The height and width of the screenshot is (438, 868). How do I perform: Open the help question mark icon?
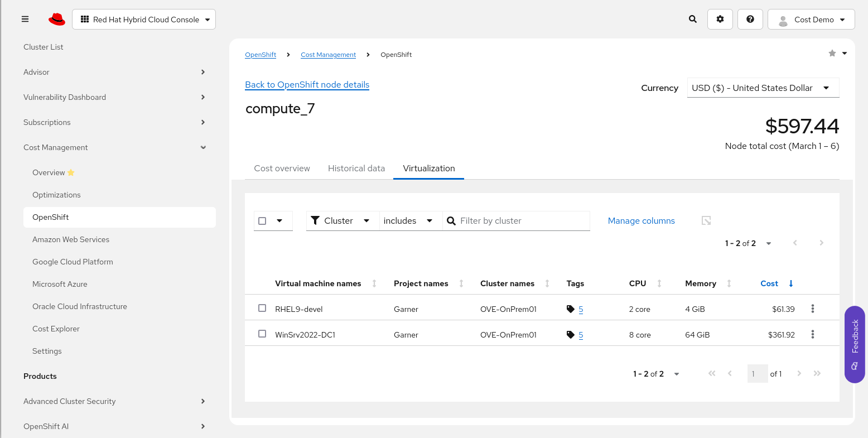point(750,19)
